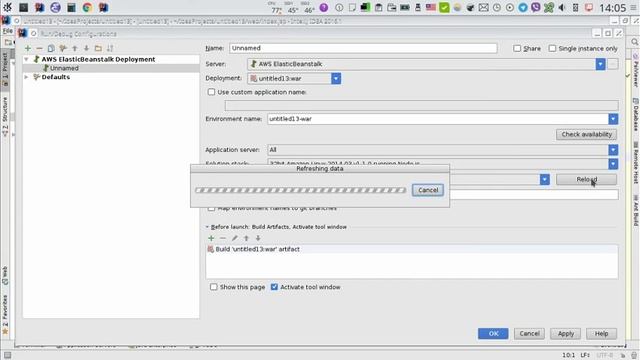This screenshot has height=360, width=640.
Task: Move the configuration up in the tree toolbar
Action: (75, 48)
